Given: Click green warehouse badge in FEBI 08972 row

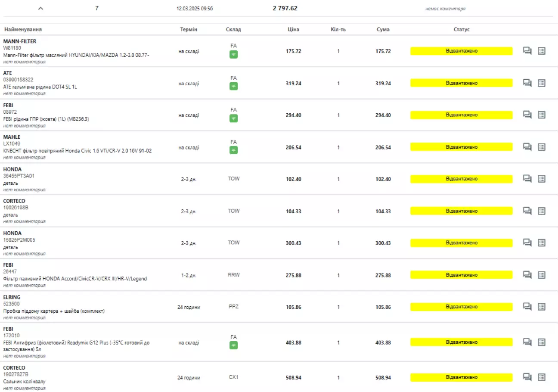Looking at the screenshot, I should tap(233, 118).
